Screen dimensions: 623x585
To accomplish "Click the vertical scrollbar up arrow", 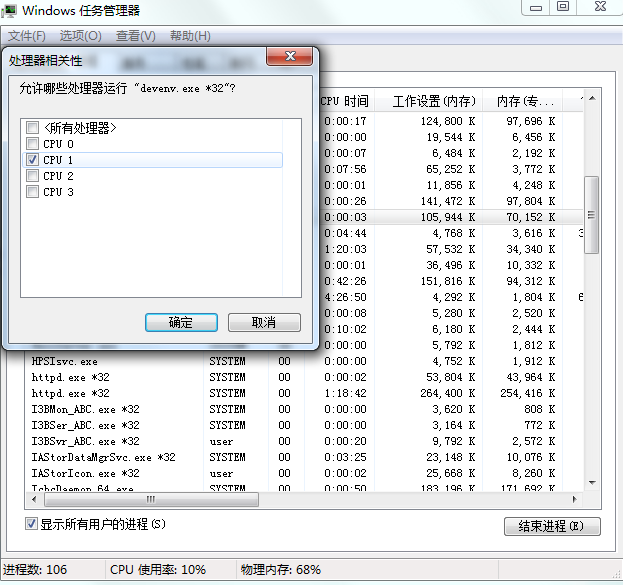I will tap(591, 100).
